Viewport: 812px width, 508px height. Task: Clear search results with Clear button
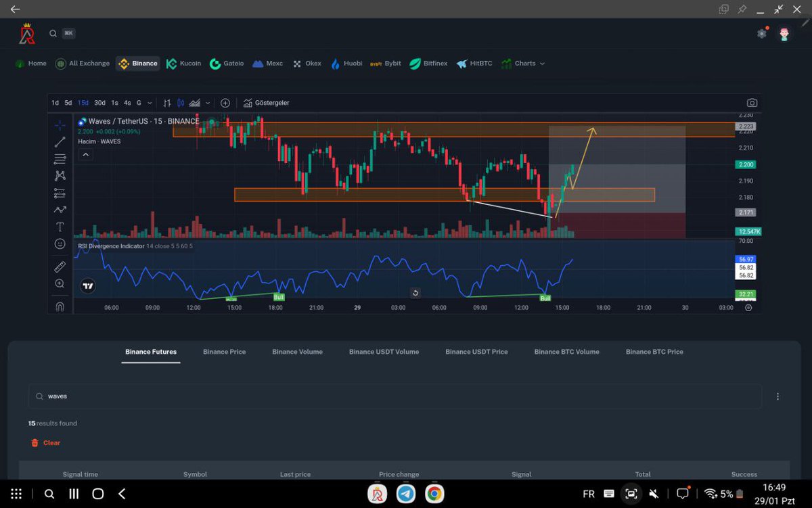(45, 443)
